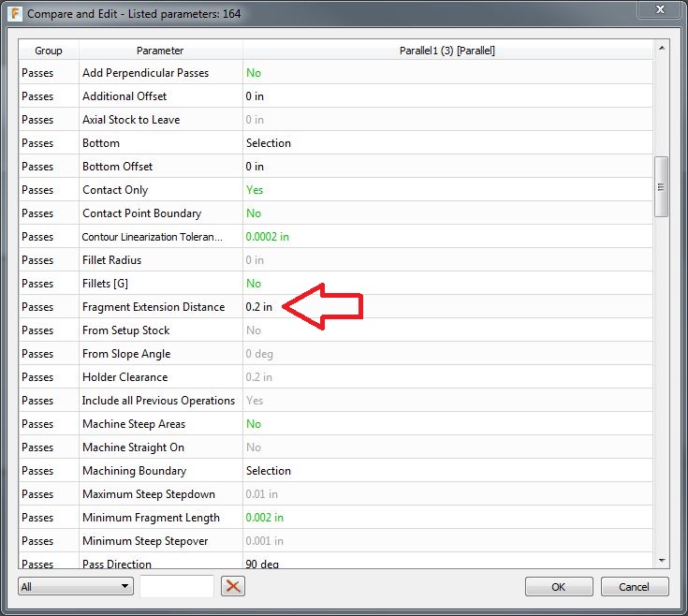Image resolution: width=688 pixels, height=616 pixels.
Task: Click the Pass Direction parameter name
Action: tap(117, 564)
